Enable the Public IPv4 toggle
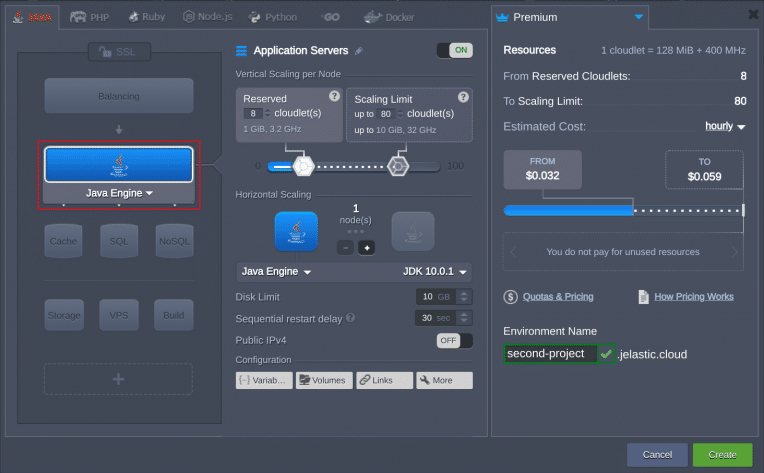The image size is (764, 473). pos(454,340)
